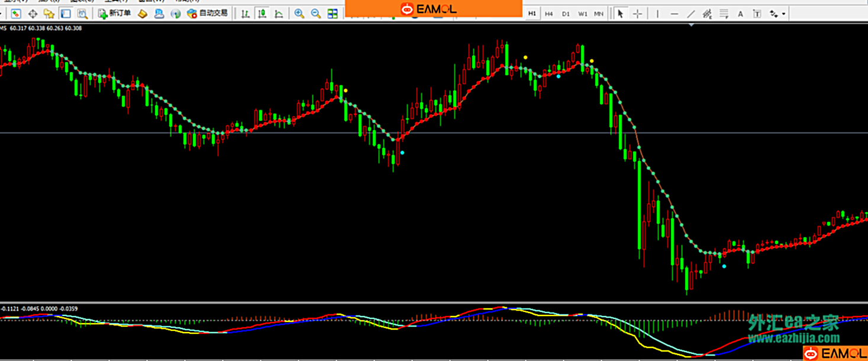Switch to D1 timeframe
868x361 pixels.
(566, 14)
